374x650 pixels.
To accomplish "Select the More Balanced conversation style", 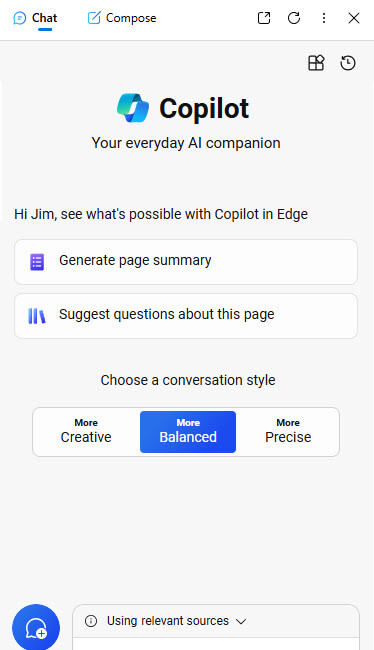I will (188, 432).
